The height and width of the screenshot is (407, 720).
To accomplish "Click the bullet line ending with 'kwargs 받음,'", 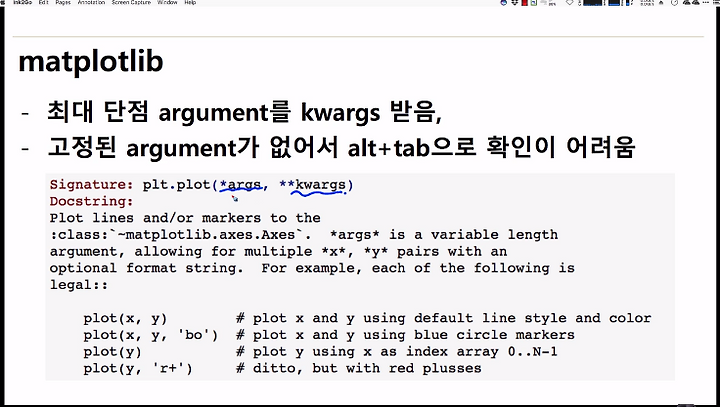I will [x=244, y=112].
